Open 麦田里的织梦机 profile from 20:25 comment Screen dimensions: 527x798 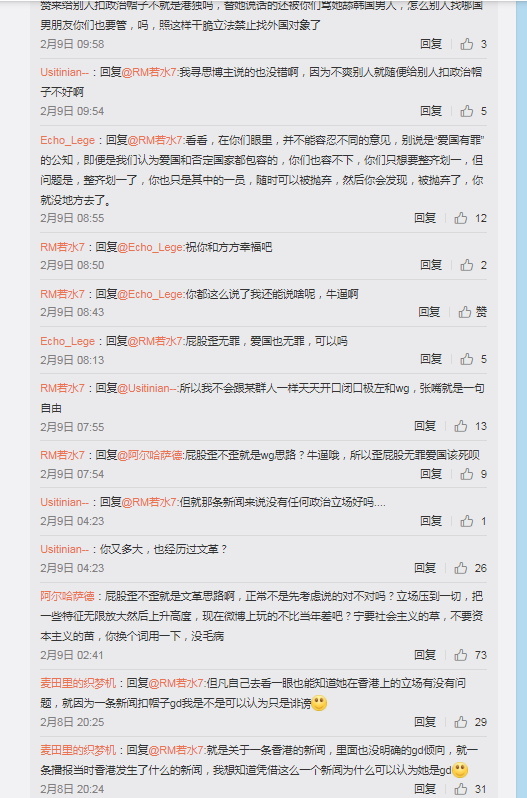[x=78, y=683]
